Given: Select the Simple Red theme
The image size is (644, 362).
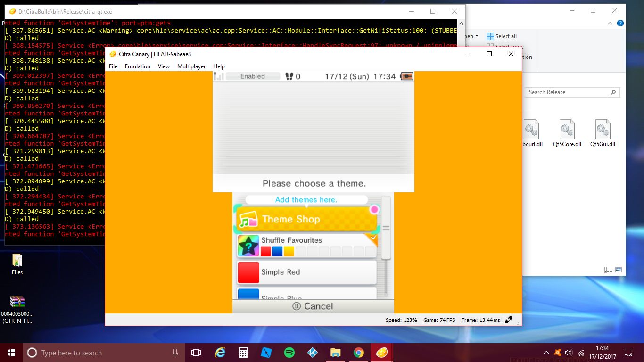Looking at the screenshot, I should (306, 272).
